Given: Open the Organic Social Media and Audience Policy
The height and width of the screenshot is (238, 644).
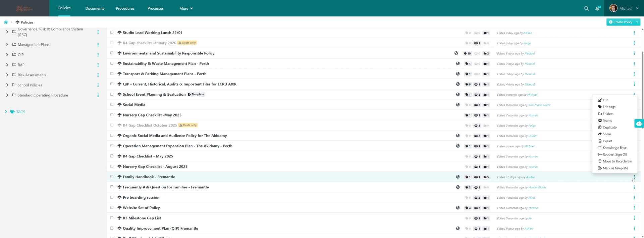Looking at the screenshot, I should [x=175, y=136].
